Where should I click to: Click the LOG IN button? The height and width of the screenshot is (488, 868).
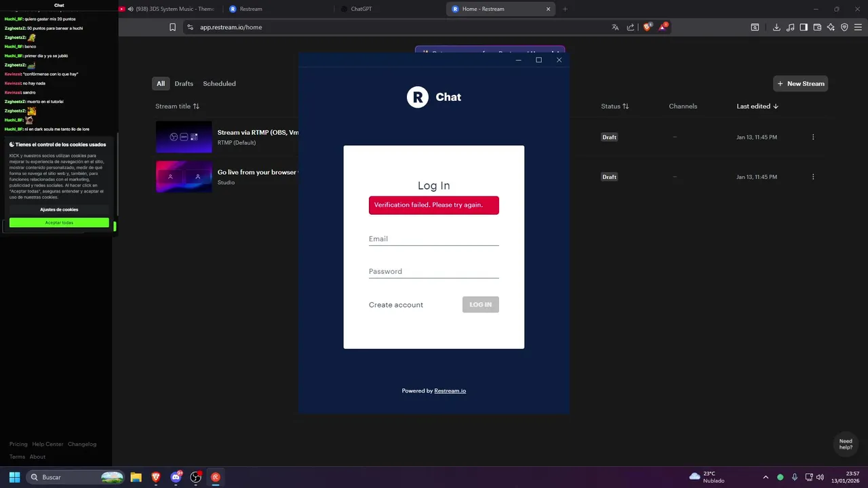pos(481,304)
